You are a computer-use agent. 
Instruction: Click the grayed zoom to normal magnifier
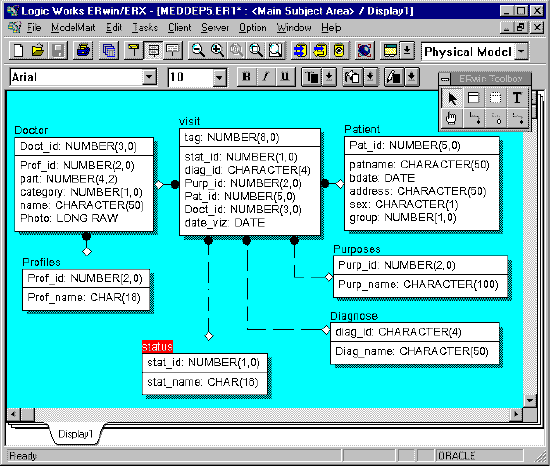click(237, 51)
